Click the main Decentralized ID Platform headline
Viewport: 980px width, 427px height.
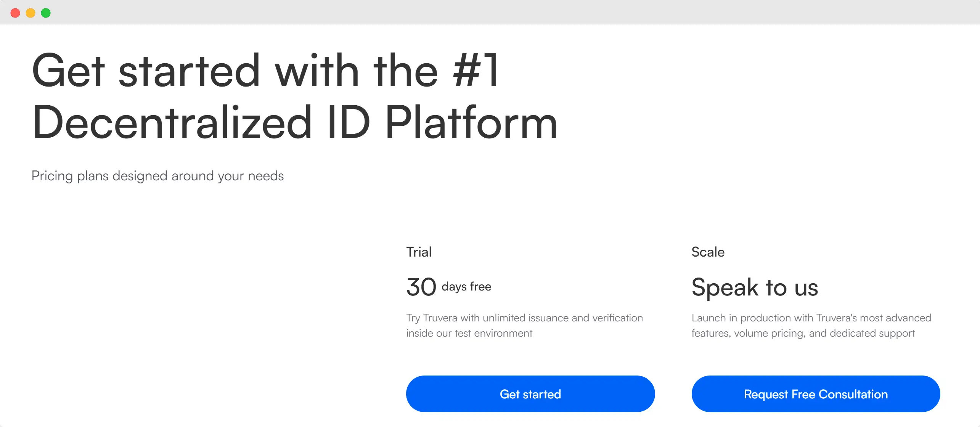294,123
